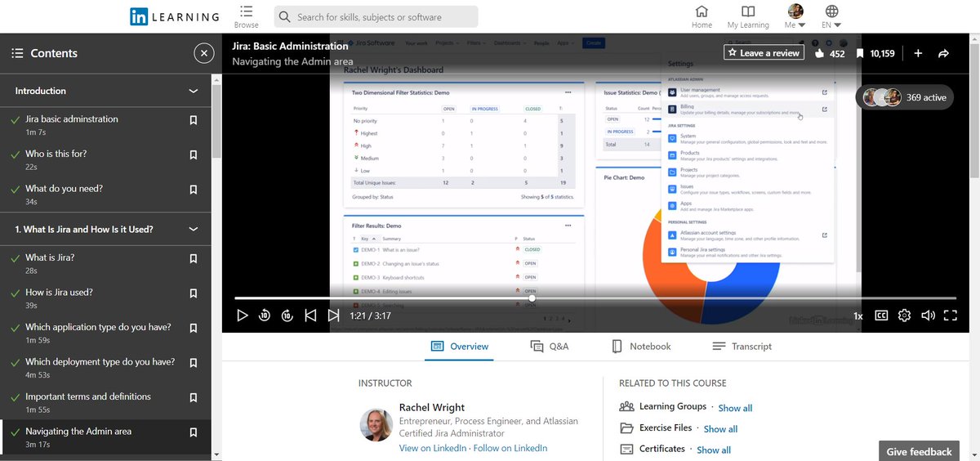The image size is (980, 461).
Task: Show all Learning Groups
Action: (735, 408)
